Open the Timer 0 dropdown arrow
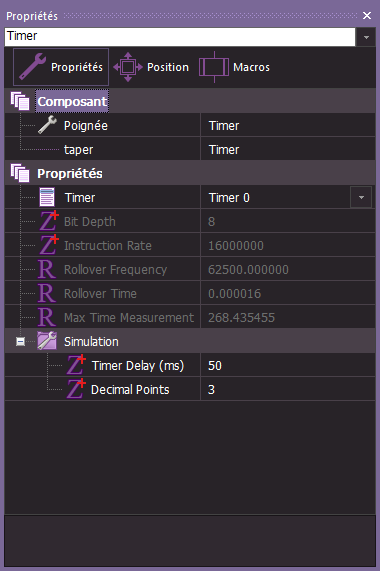 (361, 197)
